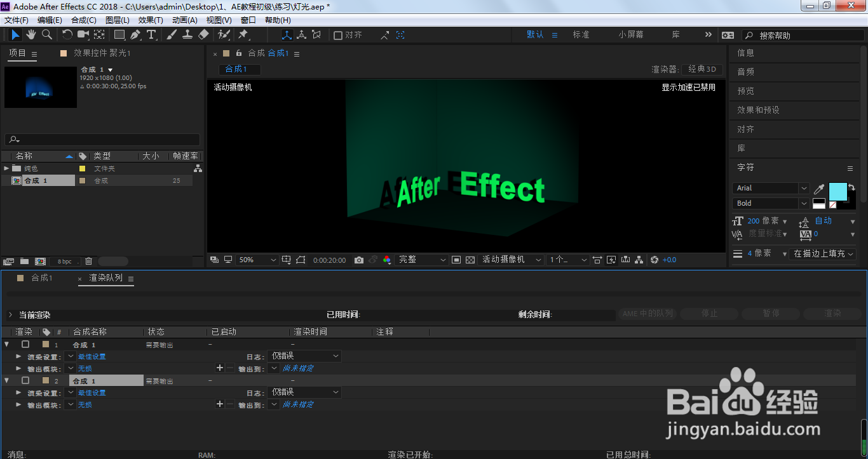Select the Pen tool
The image size is (868, 459).
pos(135,35)
